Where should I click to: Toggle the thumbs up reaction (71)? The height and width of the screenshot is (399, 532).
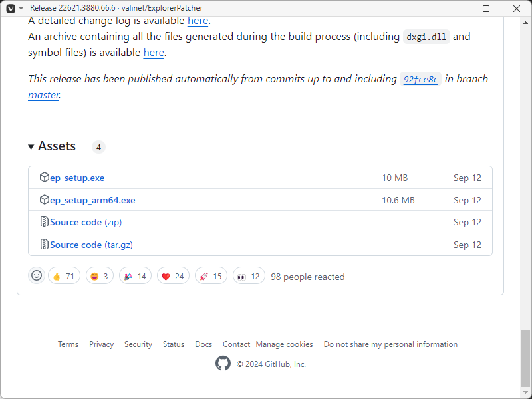pos(64,276)
